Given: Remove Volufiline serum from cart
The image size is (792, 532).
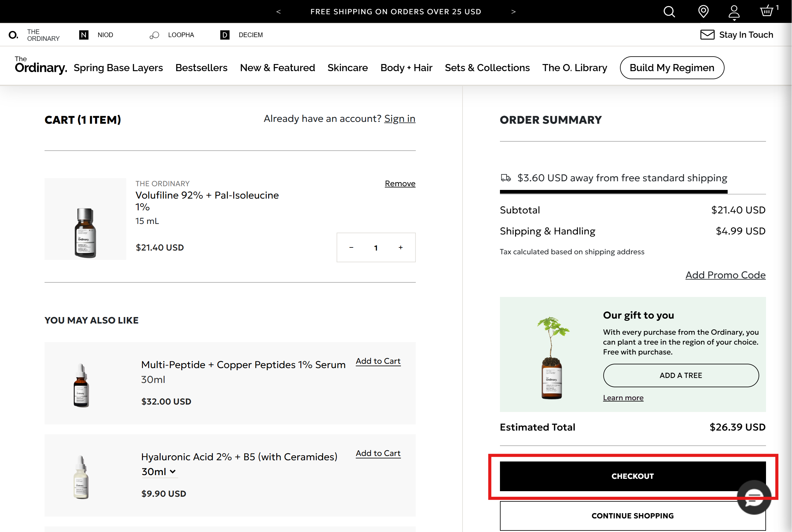Looking at the screenshot, I should 400,183.
